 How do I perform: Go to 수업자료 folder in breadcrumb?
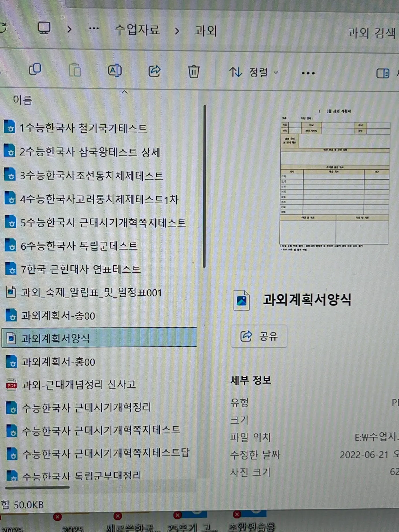coord(137,30)
